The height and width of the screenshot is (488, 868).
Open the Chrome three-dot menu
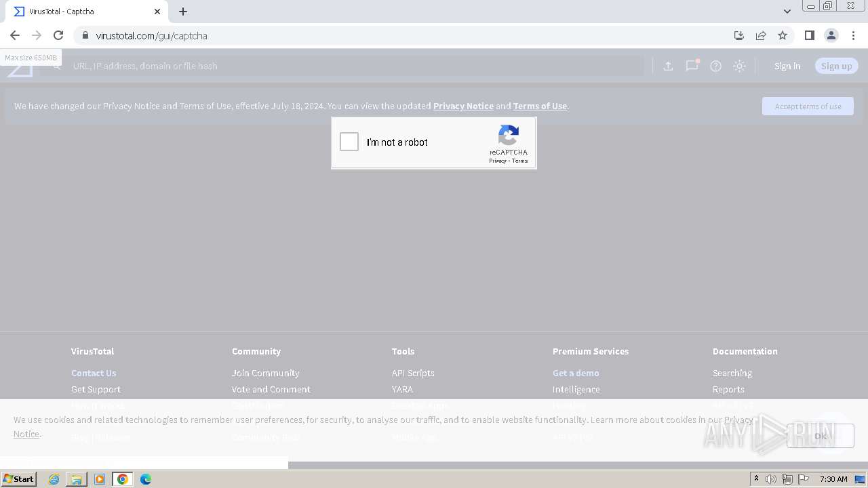(854, 35)
